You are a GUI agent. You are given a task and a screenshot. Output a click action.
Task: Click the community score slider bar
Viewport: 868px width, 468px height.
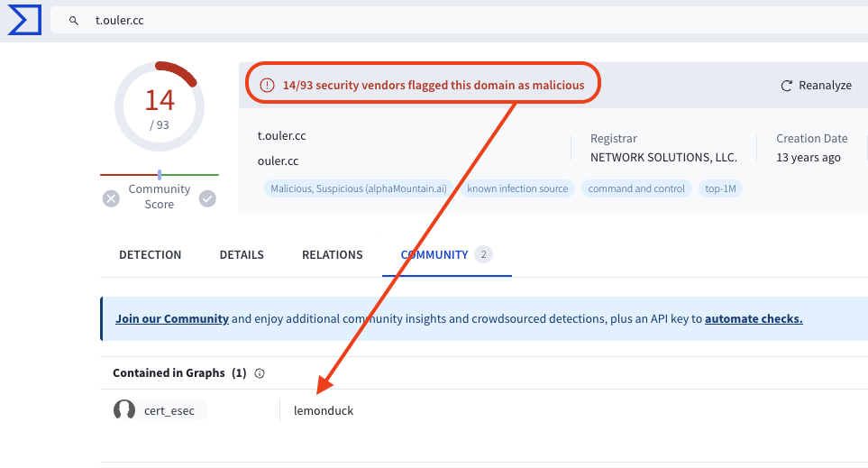click(160, 174)
